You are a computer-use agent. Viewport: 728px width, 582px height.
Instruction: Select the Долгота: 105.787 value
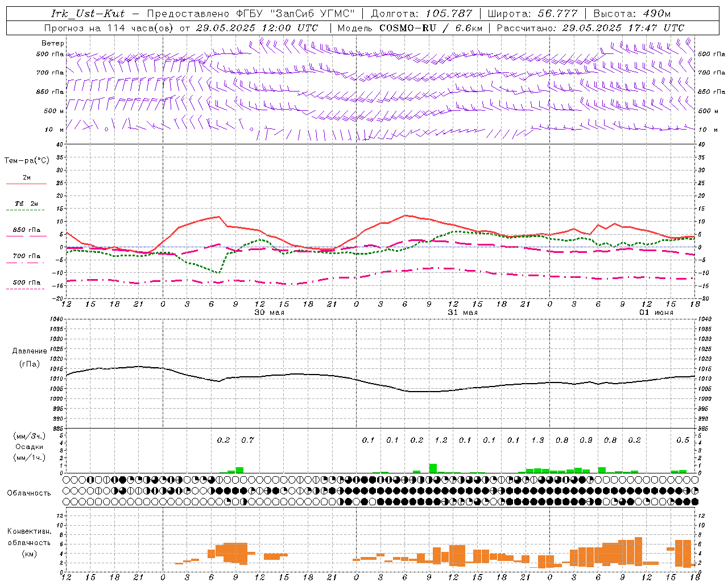(x=421, y=14)
